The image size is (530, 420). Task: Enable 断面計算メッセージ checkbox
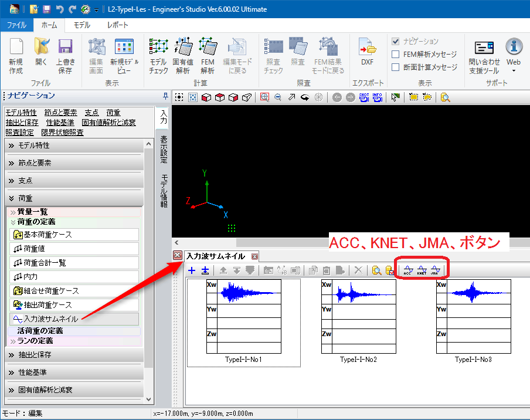point(396,67)
